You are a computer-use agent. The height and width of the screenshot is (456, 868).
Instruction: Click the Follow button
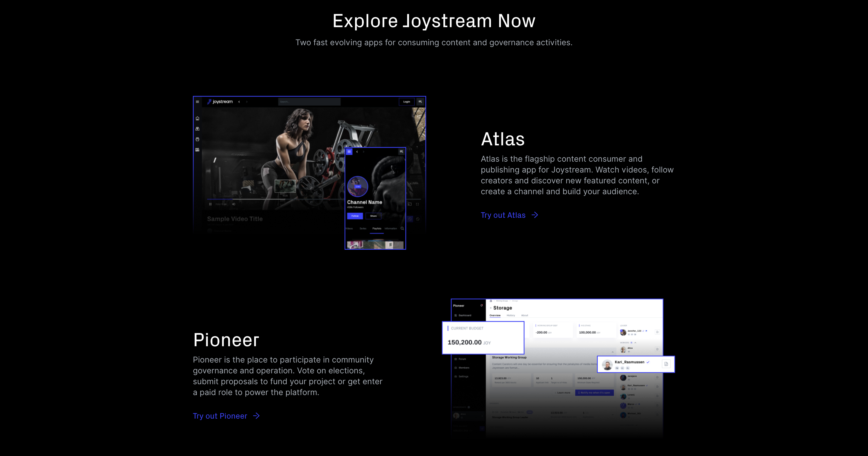click(355, 216)
